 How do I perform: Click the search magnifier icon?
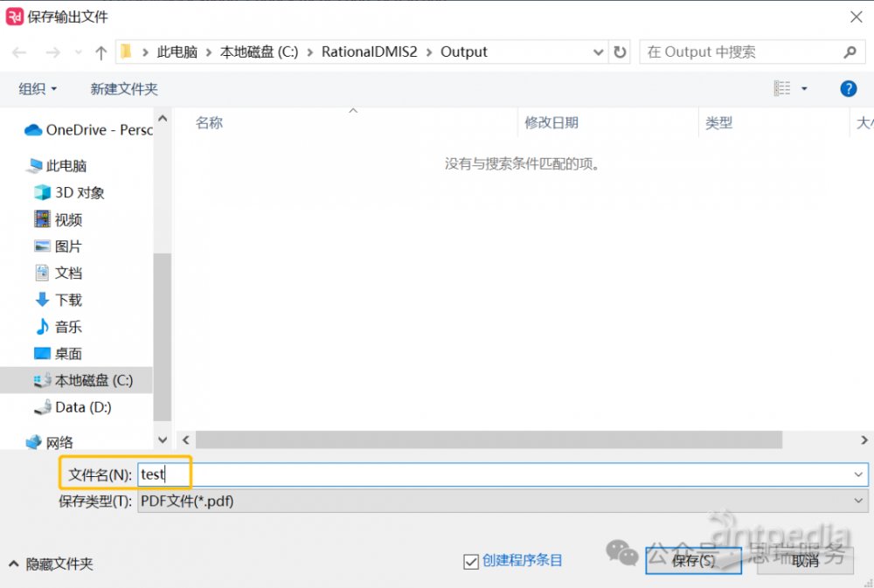850,52
